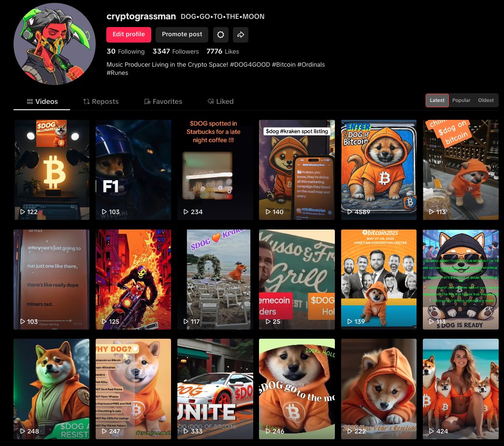504x446 pixels.
Task: Open the DOG go to the moon puppy video
Action: pos(297,389)
